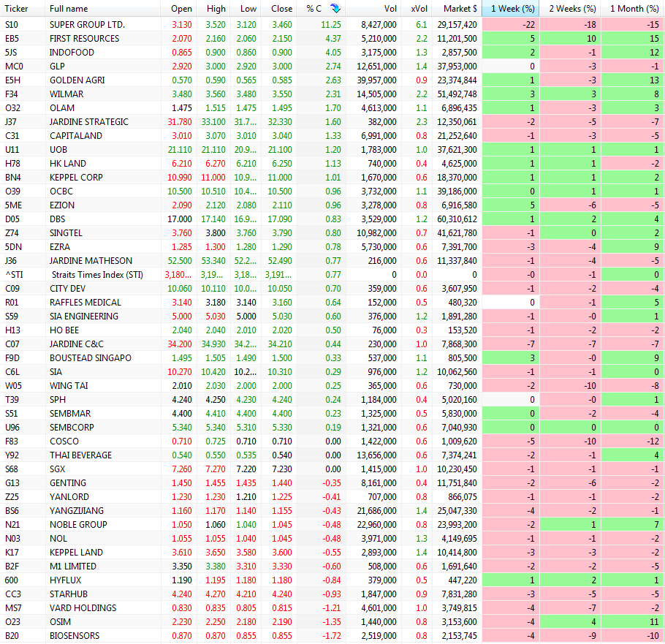
Task: Select ticker Z74 for SINGTEL
Action: pyautogui.click(x=12, y=233)
